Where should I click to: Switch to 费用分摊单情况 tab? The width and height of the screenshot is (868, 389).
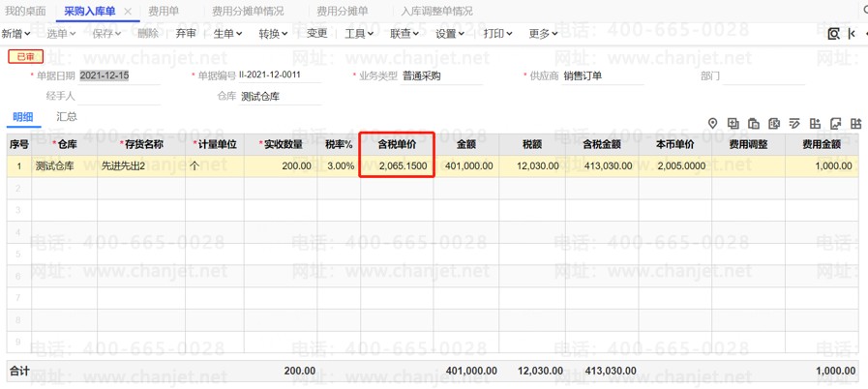point(248,11)
